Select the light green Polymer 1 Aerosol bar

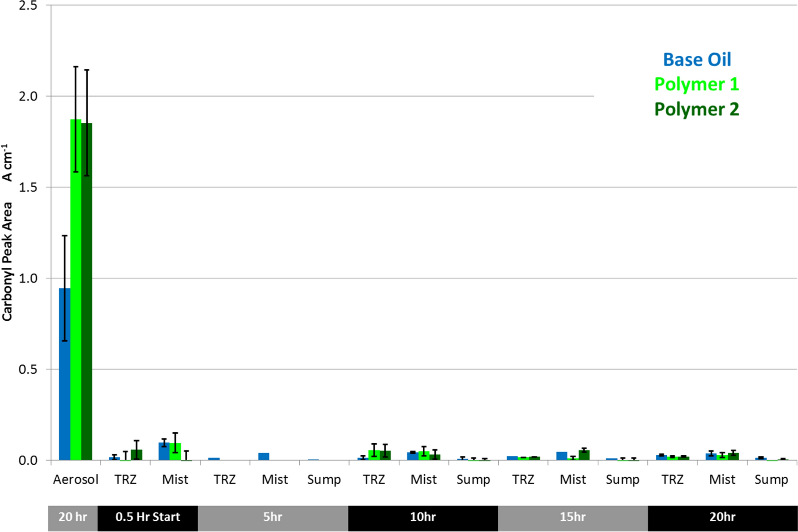tap(76, 290)
